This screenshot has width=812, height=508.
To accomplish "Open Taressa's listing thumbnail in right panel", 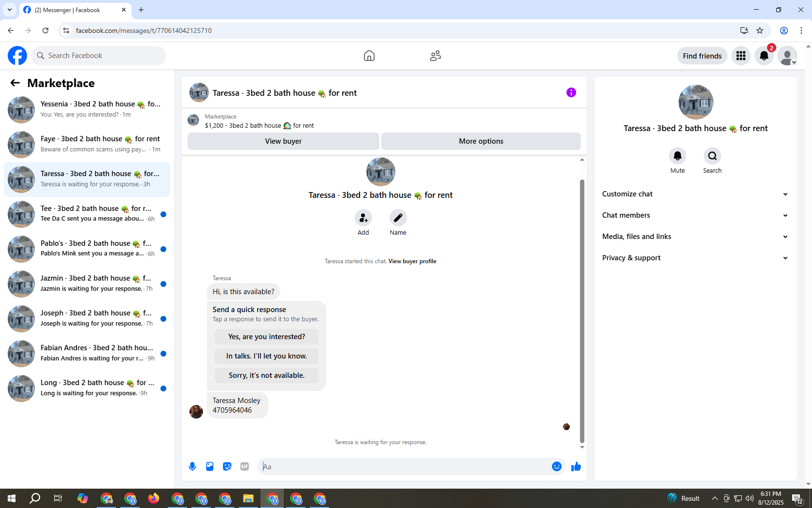I will coord(696,102).
